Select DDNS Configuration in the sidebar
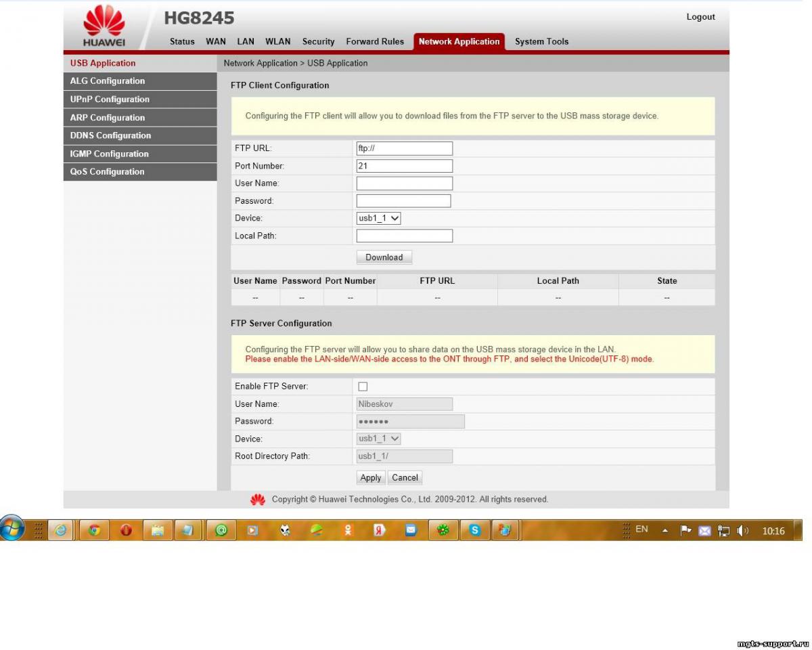Screen dimensions: 812x650 click(111, 135)
